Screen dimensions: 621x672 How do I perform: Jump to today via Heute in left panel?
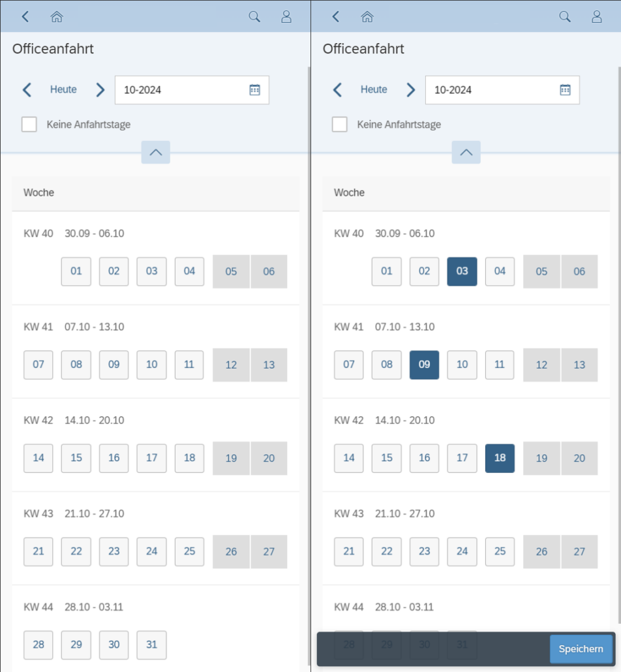click(63, 89)
